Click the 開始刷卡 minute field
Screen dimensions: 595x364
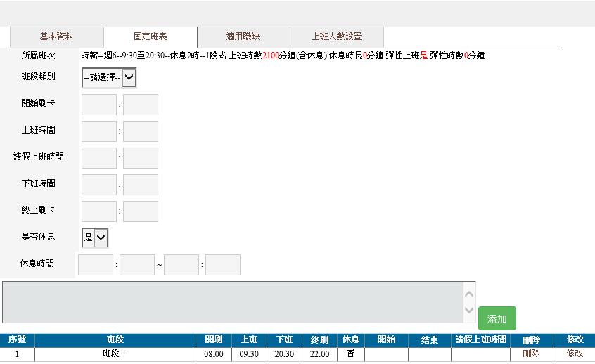point(141,105)
